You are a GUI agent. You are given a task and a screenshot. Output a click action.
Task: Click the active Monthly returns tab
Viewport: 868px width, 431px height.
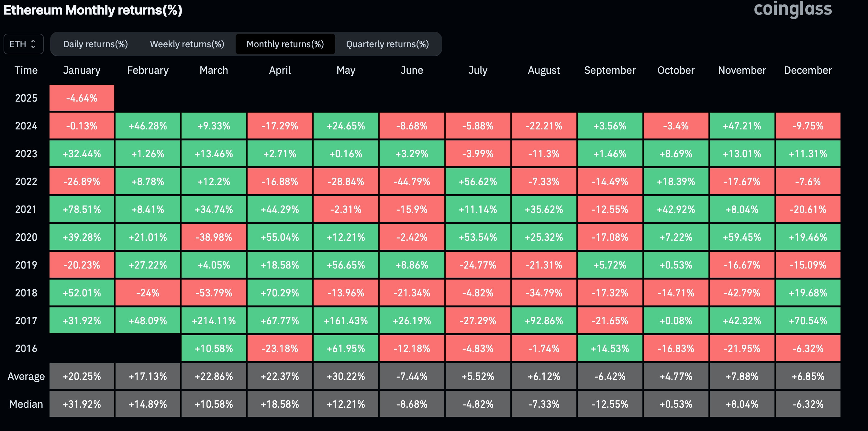[285, 44]
